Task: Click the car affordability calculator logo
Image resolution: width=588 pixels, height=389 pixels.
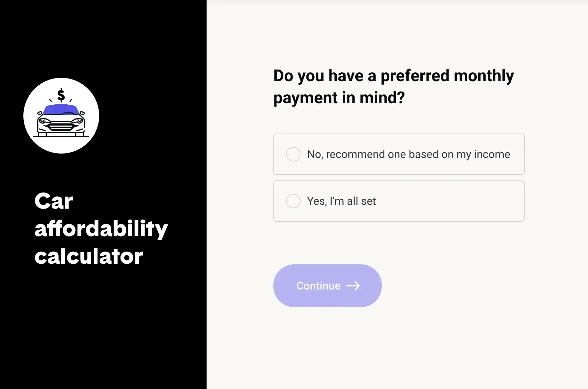Action: click(61, 116)
